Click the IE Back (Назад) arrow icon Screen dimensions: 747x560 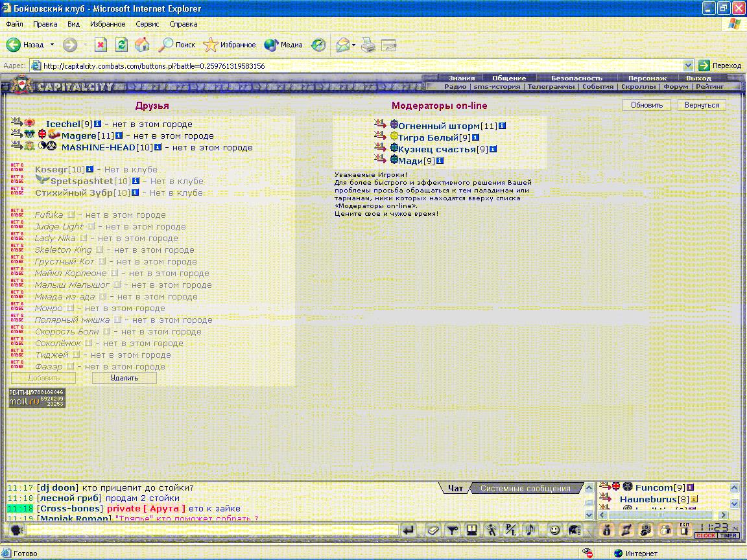pyautogui.click(x=14, y=45)
